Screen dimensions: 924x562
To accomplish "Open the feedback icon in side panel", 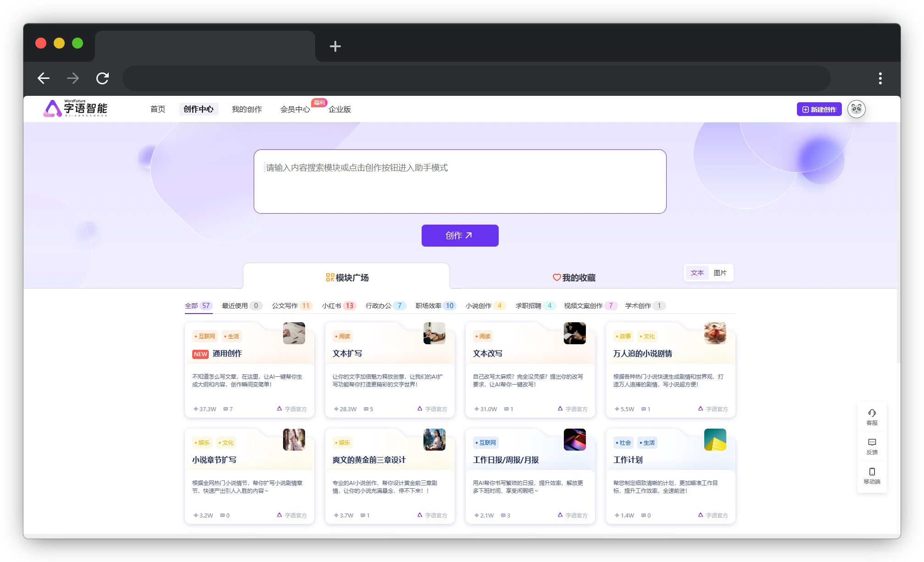I will (872, 443).
